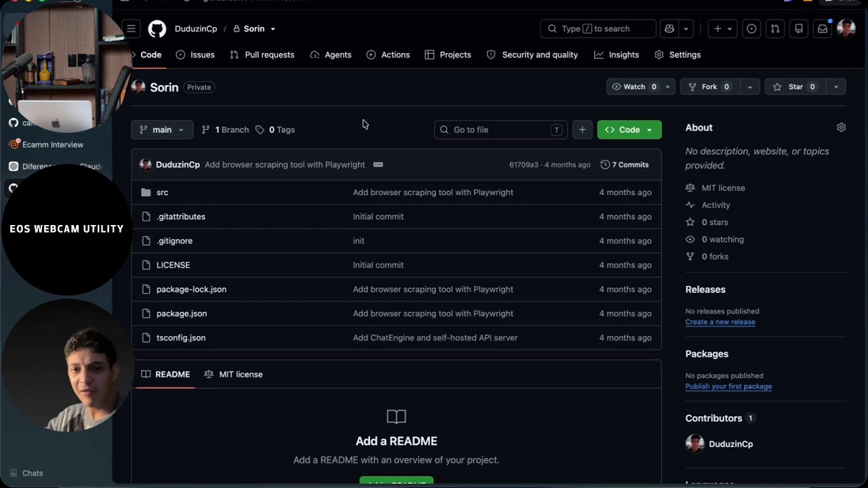This screenshot has height=488, width=868.
Task: Click the Type / to search box
Action: [x=598, y=28]
